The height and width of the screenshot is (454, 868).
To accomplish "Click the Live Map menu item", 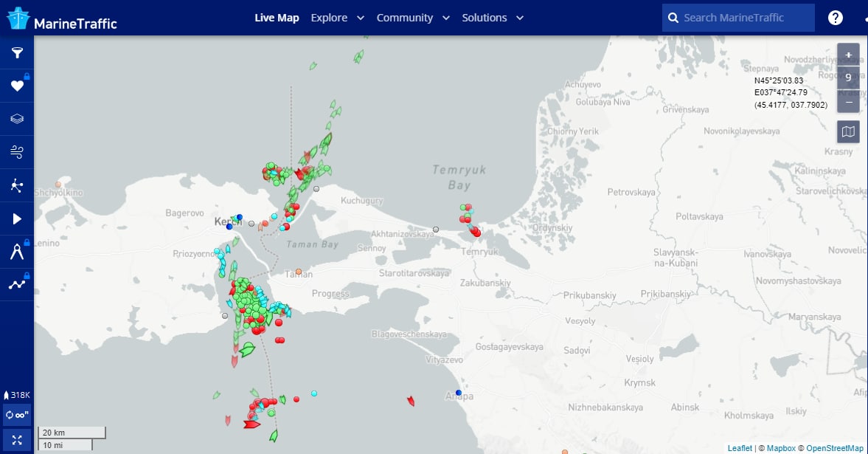I will click(277, 18).
